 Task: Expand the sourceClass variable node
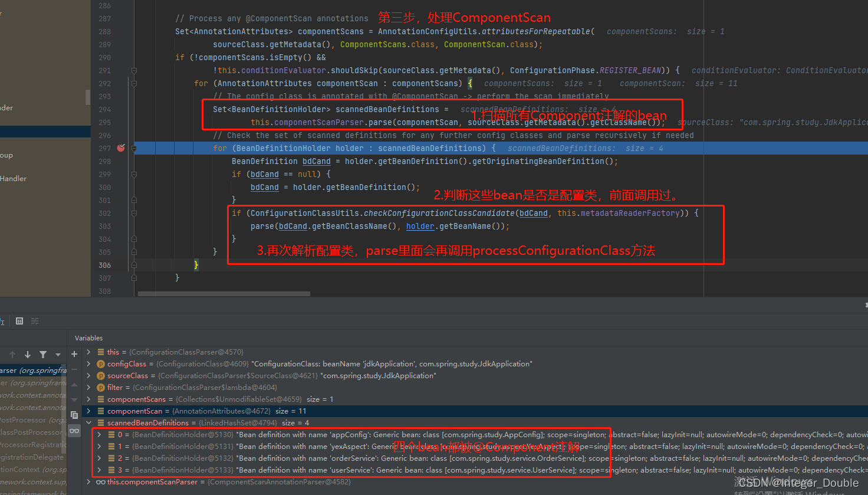[x=89, y=376]
